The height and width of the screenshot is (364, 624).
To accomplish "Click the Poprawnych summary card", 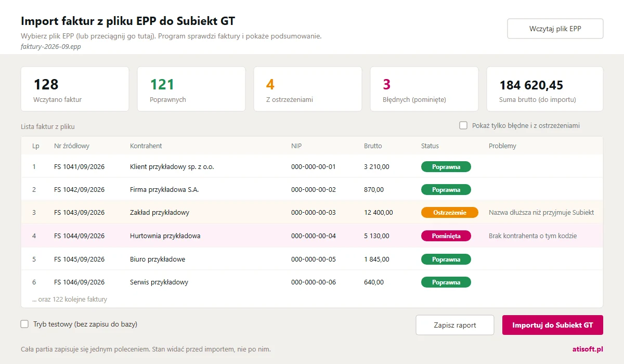I will (191, 89).
